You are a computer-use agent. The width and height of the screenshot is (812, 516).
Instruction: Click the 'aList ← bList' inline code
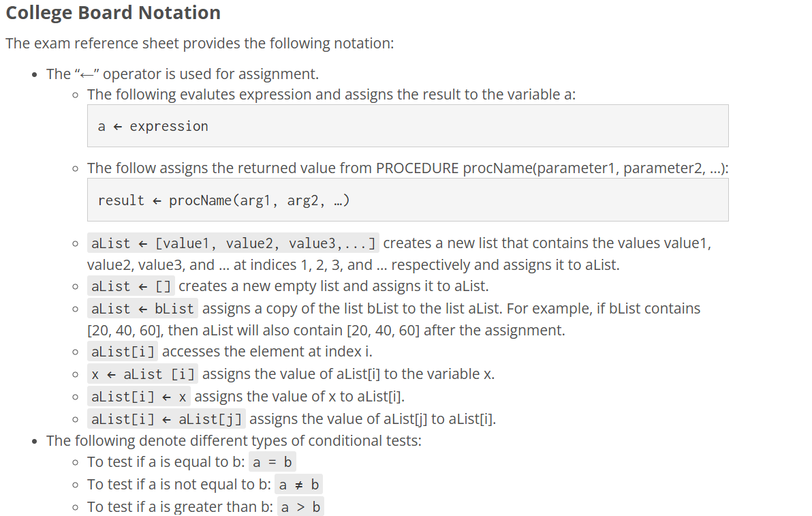(142, 309)
